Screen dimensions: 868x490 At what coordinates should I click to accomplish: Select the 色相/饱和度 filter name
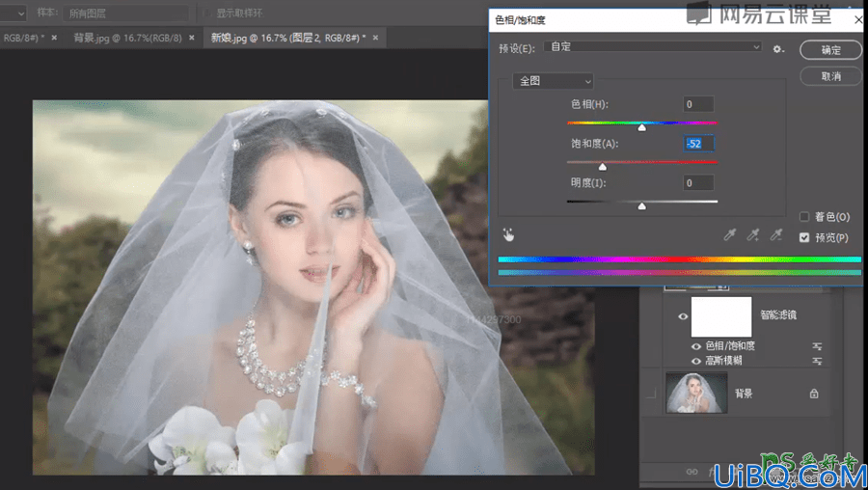pyautogui.click(x=730, y=346)
